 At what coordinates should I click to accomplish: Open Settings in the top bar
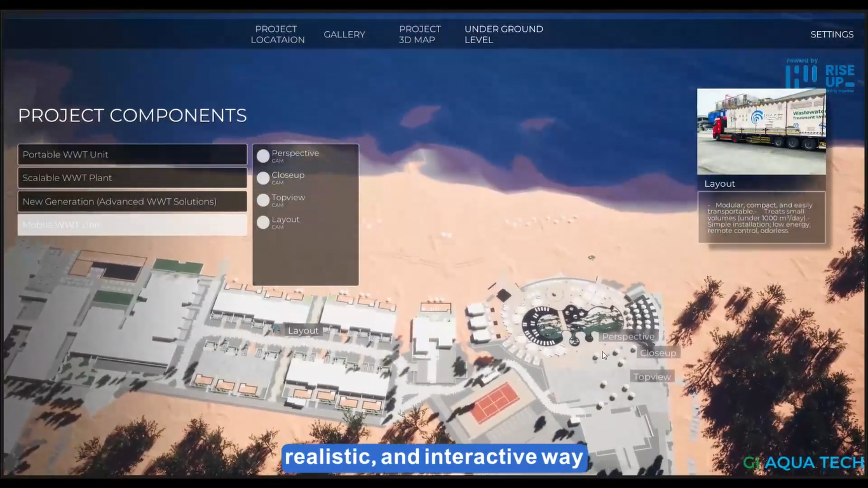pyautogui.click(x=832, y=34)
